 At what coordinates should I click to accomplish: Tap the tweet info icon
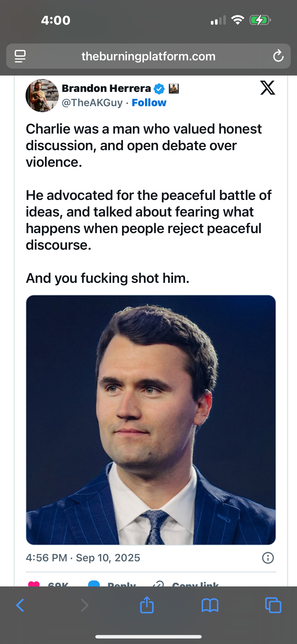click(x=268, y=558)
